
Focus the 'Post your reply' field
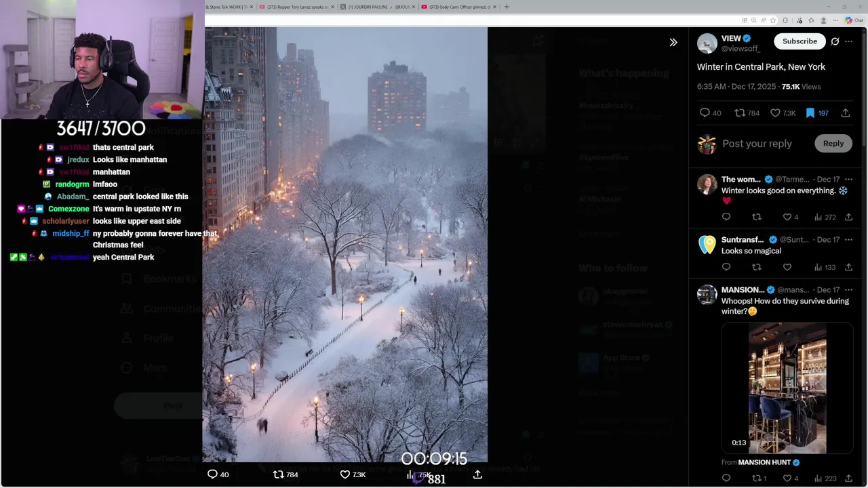point(757,144)
